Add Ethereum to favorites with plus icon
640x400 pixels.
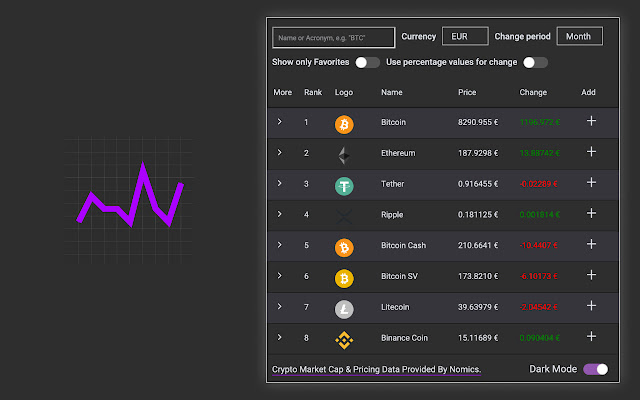coord(591,152)
